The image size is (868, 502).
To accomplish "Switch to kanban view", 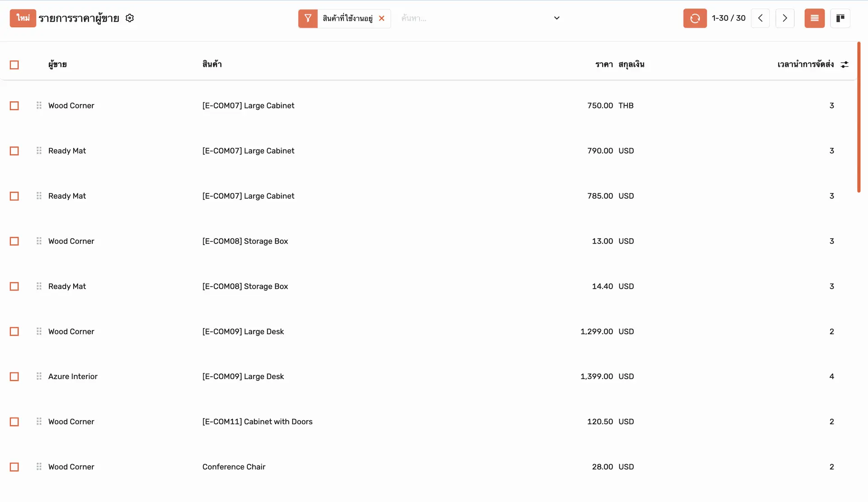I will [x=840, y=19].
